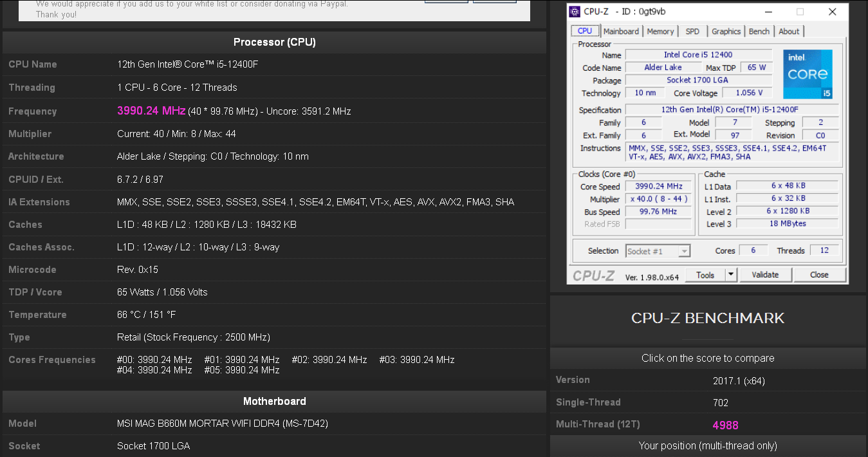Click the Microcode value 'Rev. 0x15'

tap(137, 270)
